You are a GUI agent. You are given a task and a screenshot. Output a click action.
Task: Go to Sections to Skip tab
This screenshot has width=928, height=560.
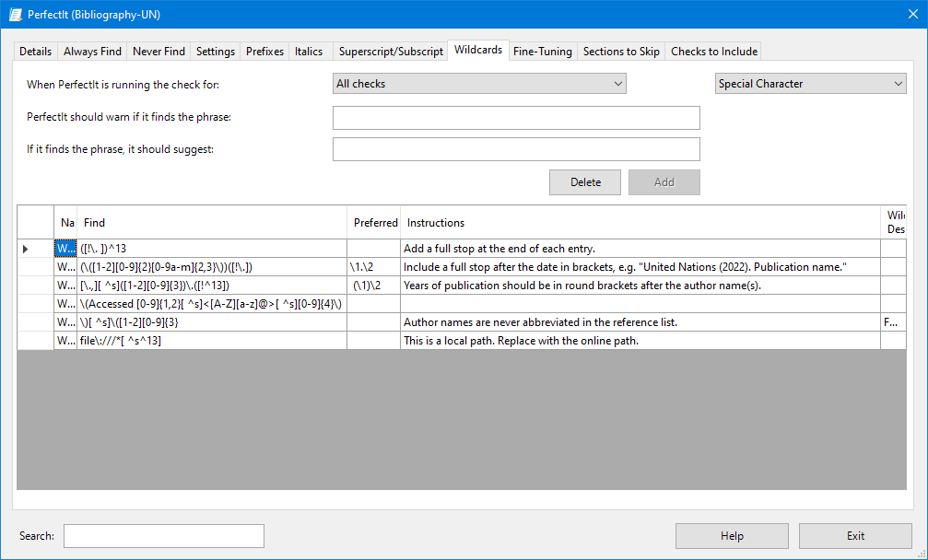pyautogui.click(x=621, y=52)
